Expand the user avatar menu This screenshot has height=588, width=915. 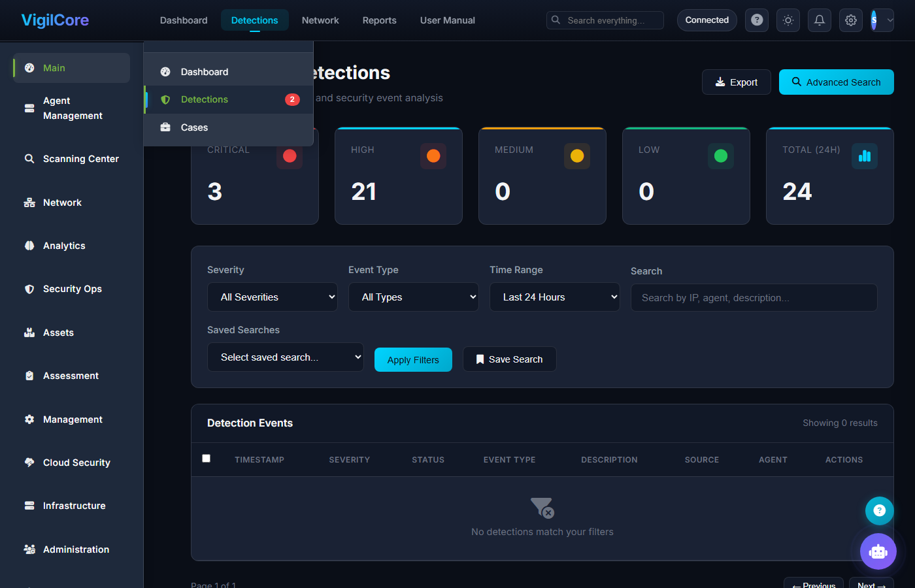coord(882,20)
